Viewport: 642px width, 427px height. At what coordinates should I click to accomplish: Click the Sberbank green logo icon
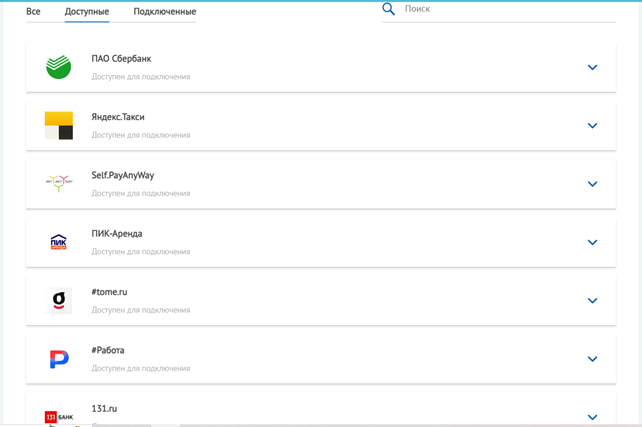59,67
